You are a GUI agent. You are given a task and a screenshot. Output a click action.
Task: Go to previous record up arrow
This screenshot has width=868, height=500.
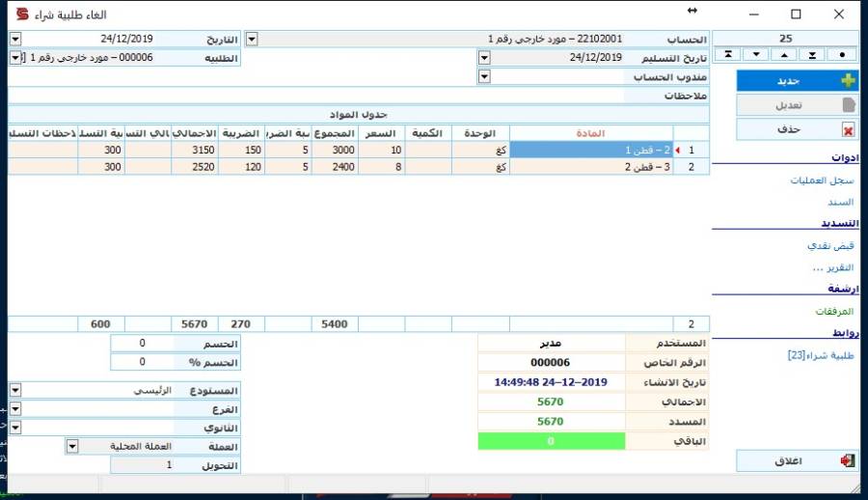(x=784, y=54)
